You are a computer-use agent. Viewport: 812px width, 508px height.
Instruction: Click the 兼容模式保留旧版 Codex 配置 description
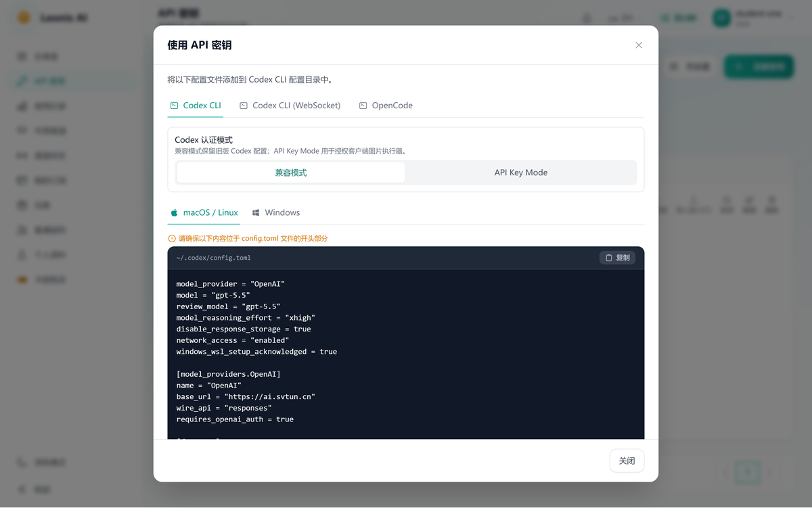coord(290,152)
